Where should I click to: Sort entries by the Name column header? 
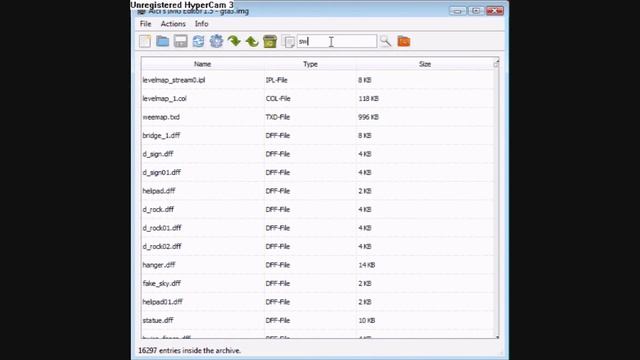[x=202, y=64]
